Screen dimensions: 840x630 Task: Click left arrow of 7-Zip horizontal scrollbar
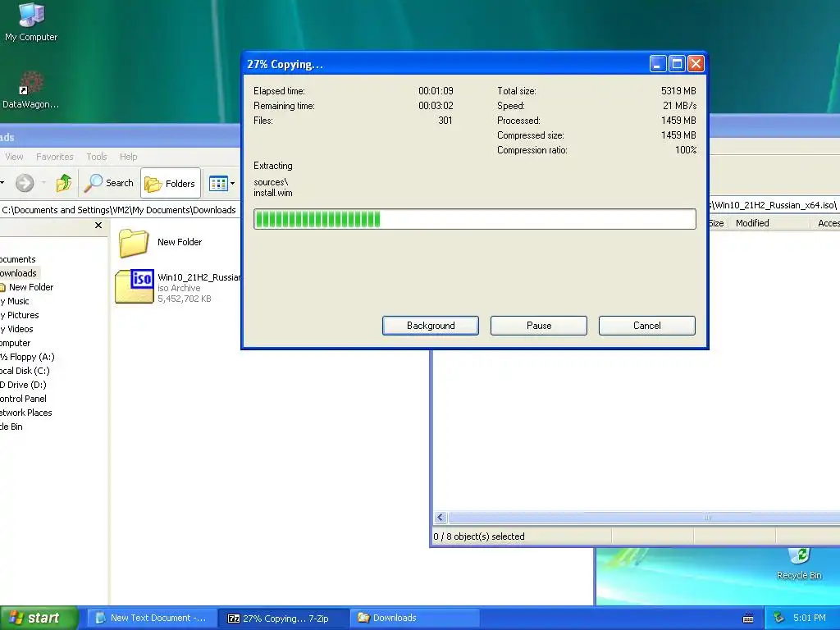[441, 518]
